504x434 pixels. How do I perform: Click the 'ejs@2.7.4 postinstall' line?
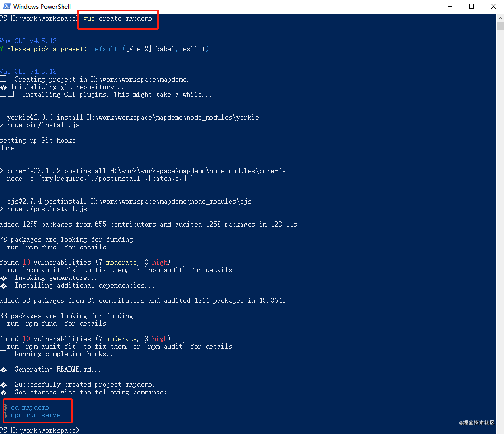(126, 201)
